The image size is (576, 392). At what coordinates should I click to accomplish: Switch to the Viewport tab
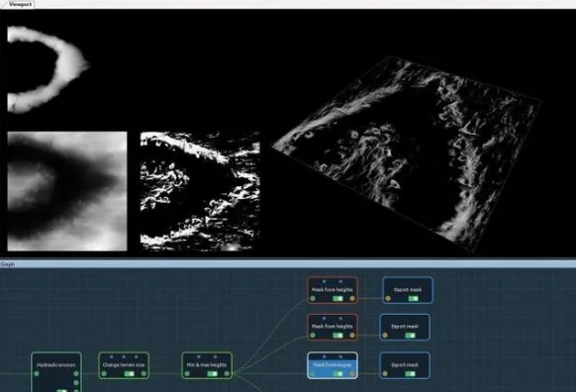click(x=19, y=4)
